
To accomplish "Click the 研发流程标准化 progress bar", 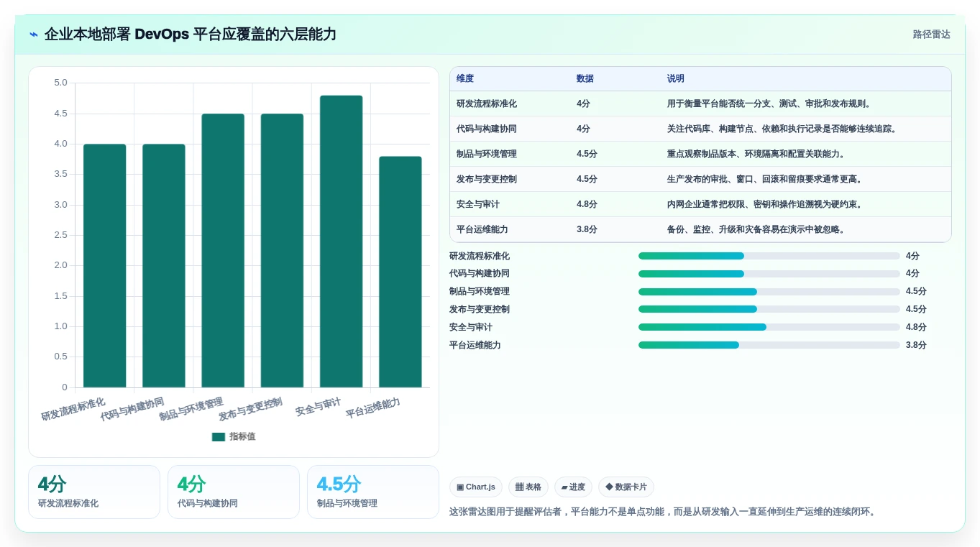I will [769, 256].
